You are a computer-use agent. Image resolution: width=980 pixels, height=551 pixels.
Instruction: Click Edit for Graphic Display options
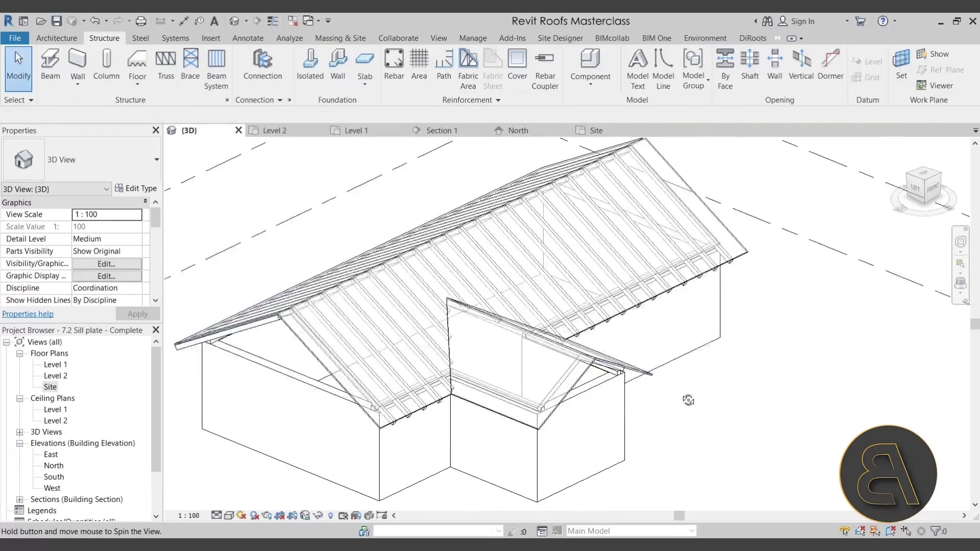(107, 276)
